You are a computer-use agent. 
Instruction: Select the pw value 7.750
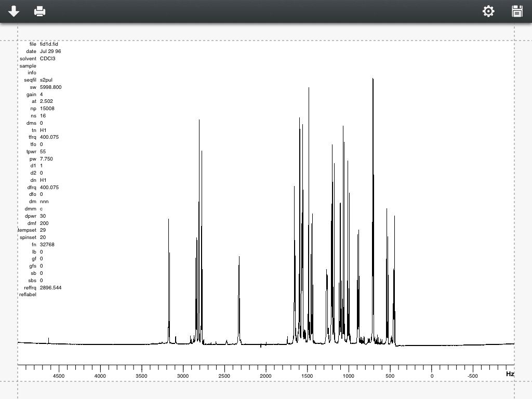point(46,159)
